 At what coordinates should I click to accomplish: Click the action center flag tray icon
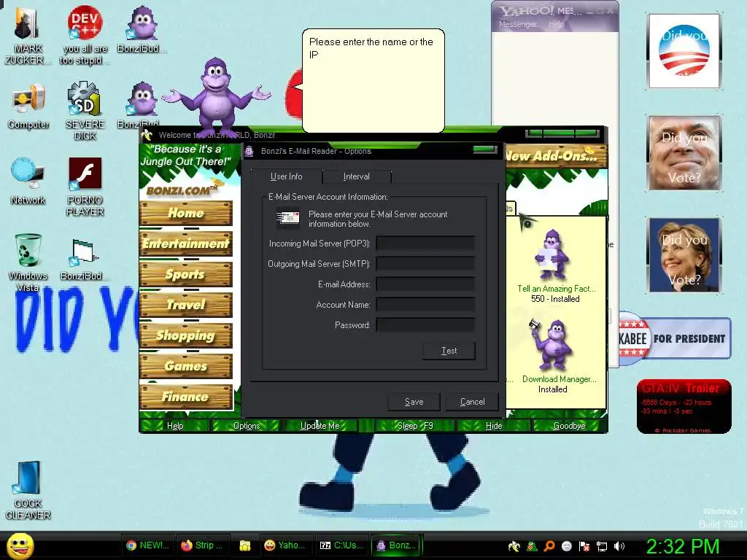[x=584, y=546]
